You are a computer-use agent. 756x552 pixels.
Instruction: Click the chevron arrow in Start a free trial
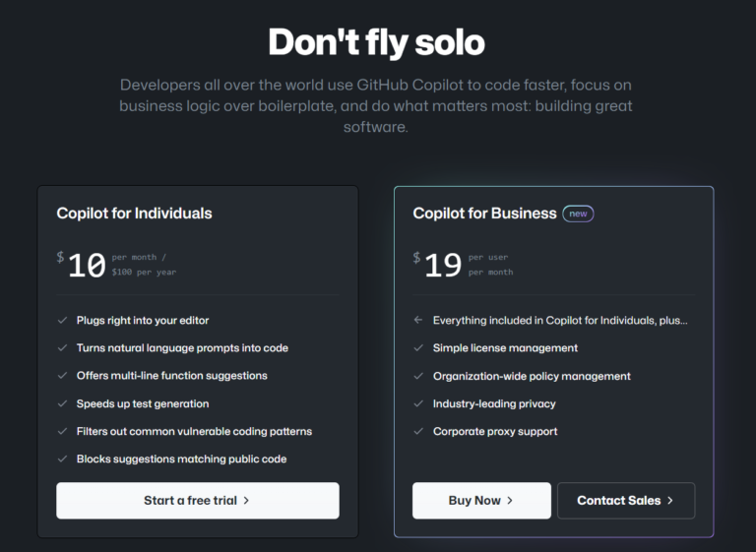(246, 500)
